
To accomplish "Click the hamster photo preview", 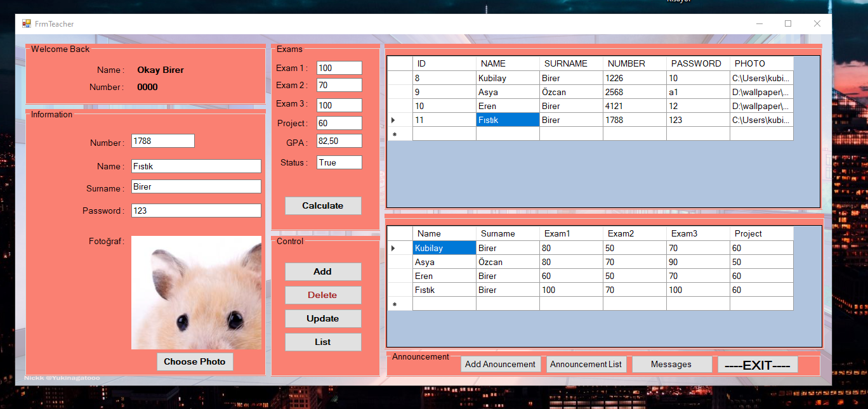I will [196, 292].
